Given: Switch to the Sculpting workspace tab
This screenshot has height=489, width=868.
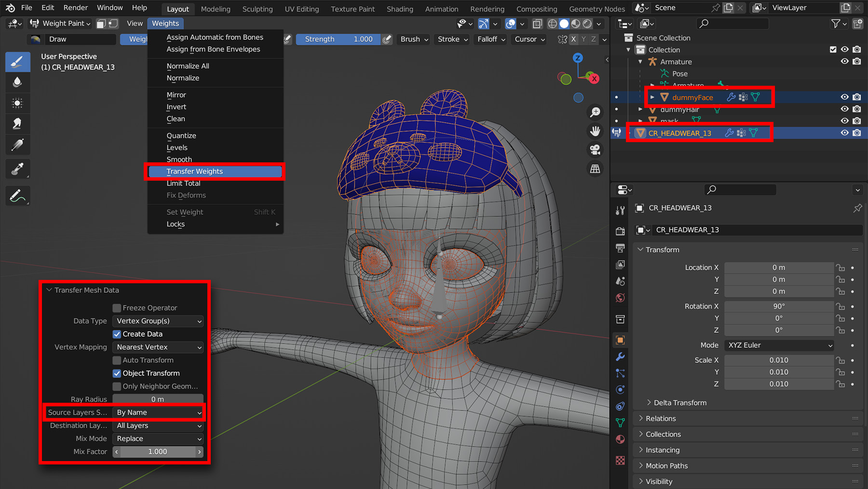Looking at the screenshot, I should (257, 9).
